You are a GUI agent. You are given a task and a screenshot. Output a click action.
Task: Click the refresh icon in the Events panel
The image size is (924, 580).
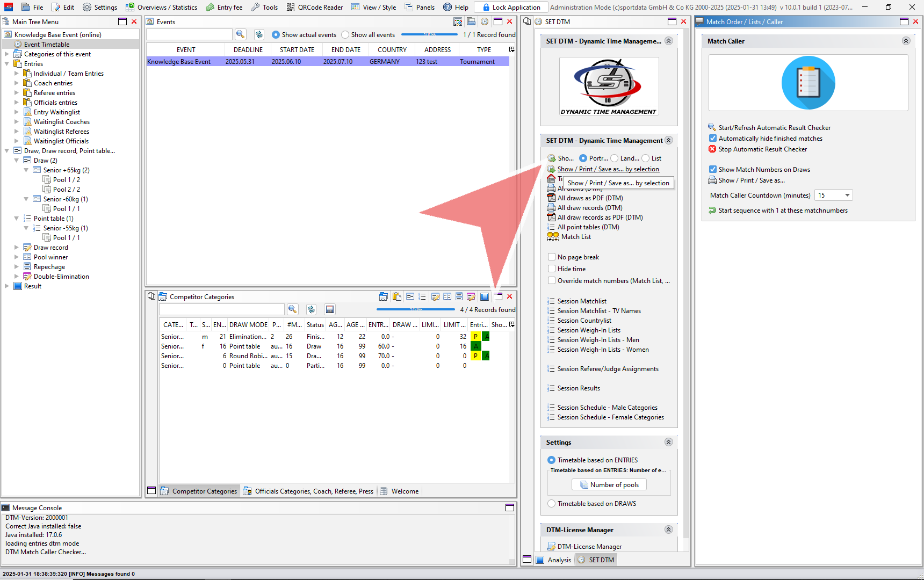(x=259, y=34)
